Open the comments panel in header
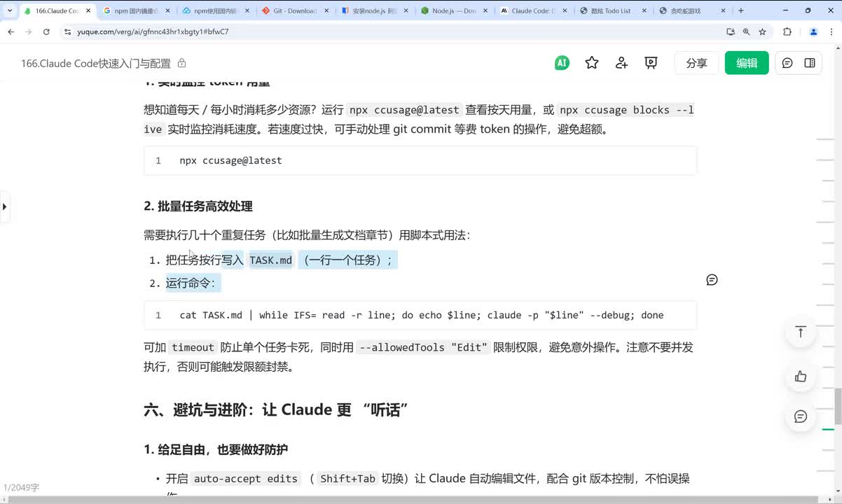The image size is (842, 504). pyautogui.click(x=787, y=63)
